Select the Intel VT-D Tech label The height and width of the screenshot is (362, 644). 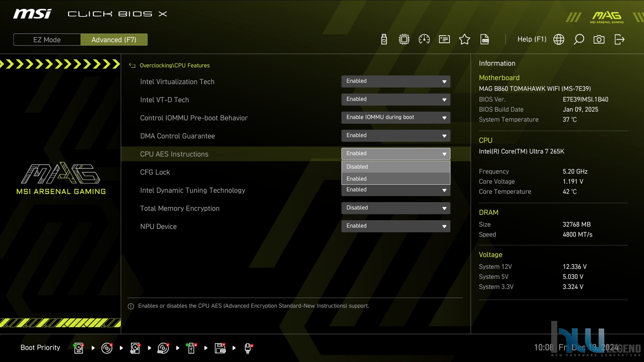point(164,100)
